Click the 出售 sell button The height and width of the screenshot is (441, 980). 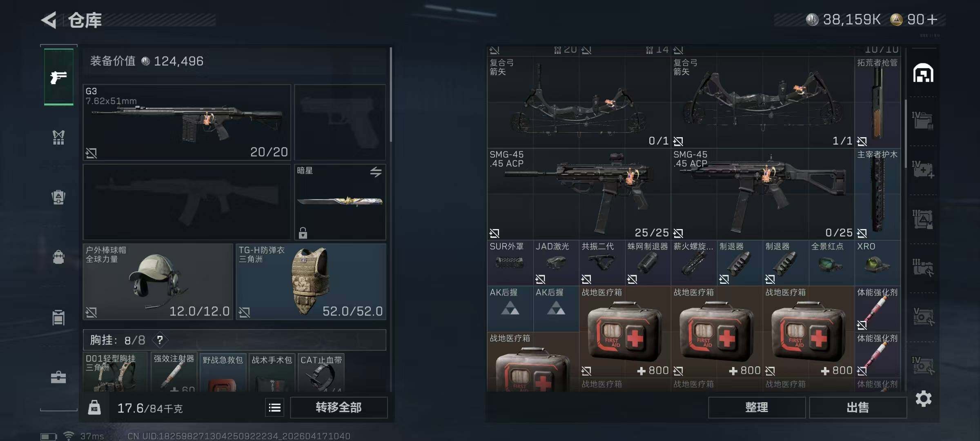857,407
